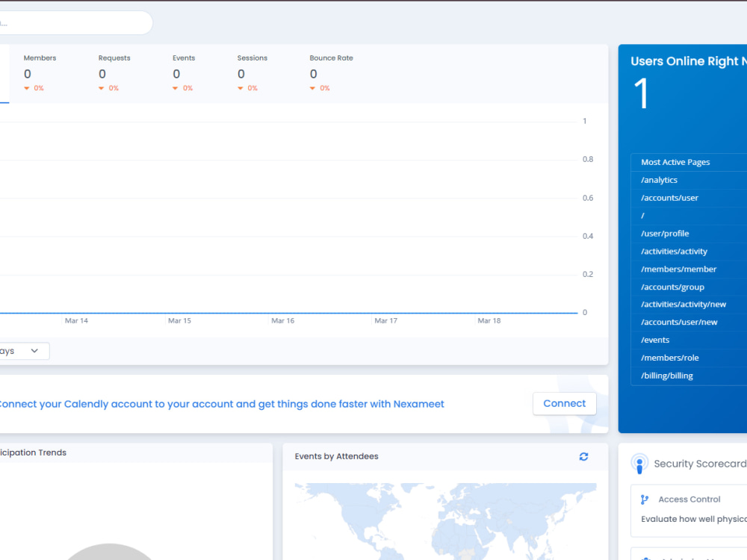The image size is (747, 560).
Task: Open the /user/profile page link
Action: point(663,233)
